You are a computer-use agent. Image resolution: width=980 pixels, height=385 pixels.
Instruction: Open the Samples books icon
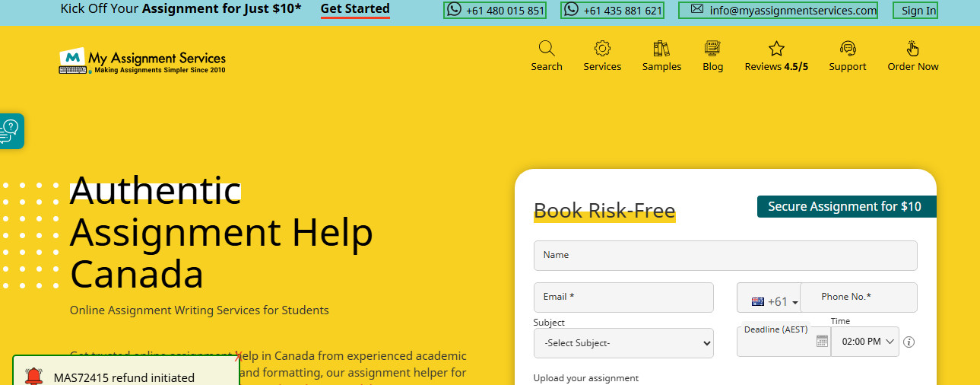(661, 49)
